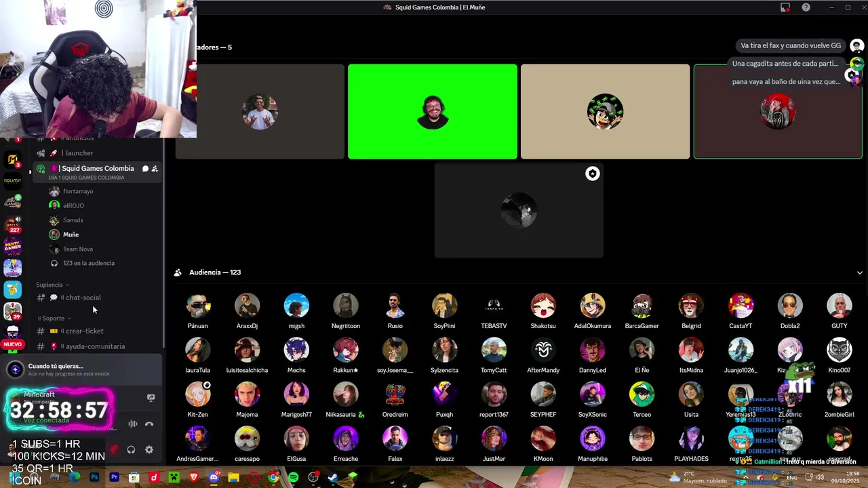Open audience member TomyCatt's profile
Screen dimensions: 868x488
pos(494,356)
